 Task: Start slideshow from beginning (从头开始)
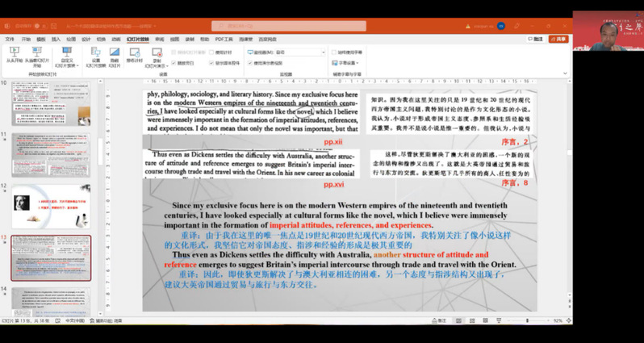(x=14, y=56)
